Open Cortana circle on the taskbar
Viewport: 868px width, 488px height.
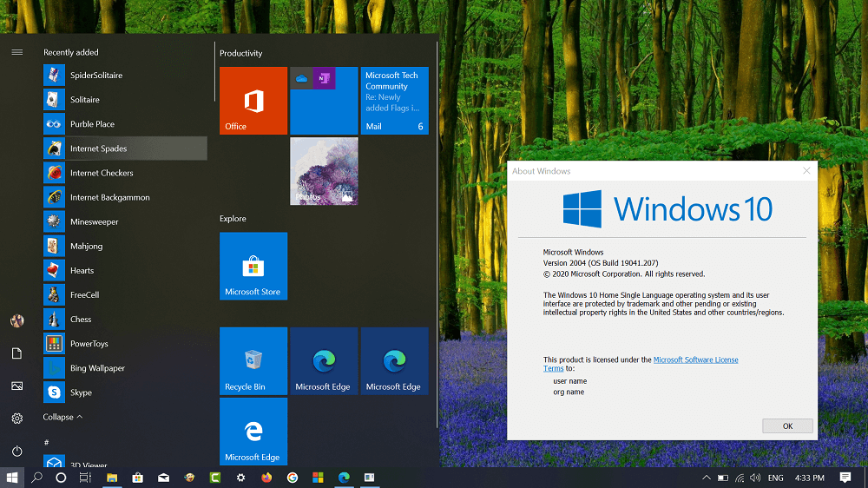(x=61, y=477)
